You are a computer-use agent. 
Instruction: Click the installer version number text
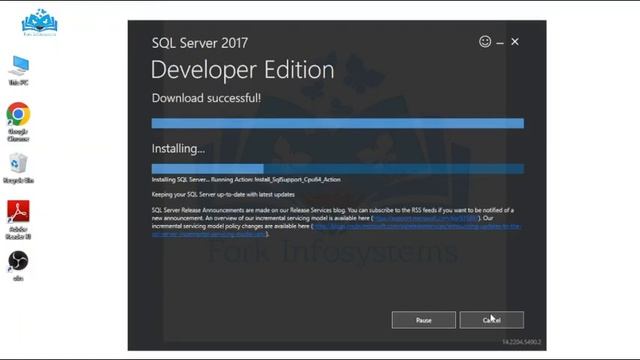coord(521,342)
